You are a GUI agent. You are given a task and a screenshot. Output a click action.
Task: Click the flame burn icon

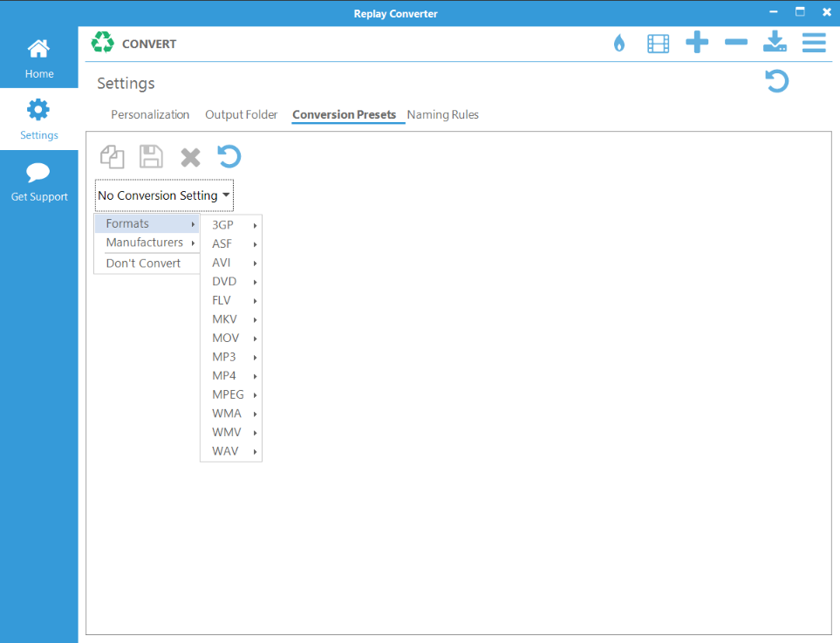pos(619,43)
